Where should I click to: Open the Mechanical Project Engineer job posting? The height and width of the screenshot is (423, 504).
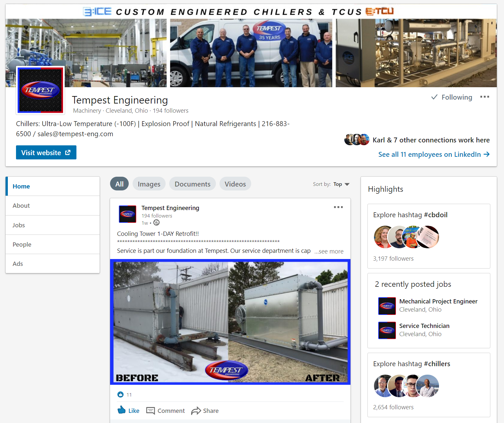click(x=438, y=301)
